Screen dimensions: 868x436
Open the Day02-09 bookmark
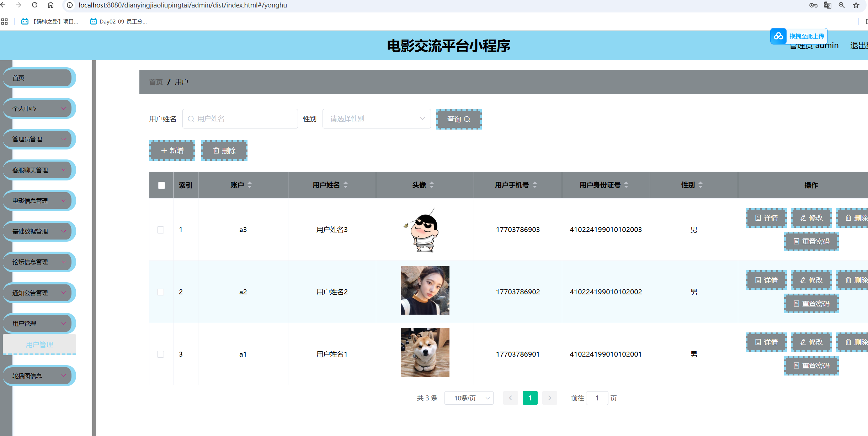tap(118, 22)
